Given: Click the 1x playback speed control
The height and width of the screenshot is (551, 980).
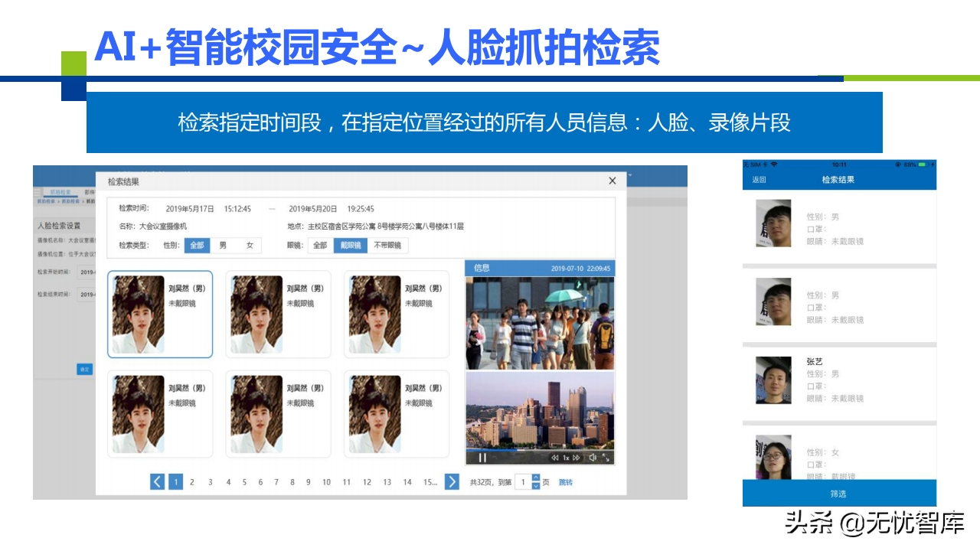Looking at the screenshot, I should [565, 457].
